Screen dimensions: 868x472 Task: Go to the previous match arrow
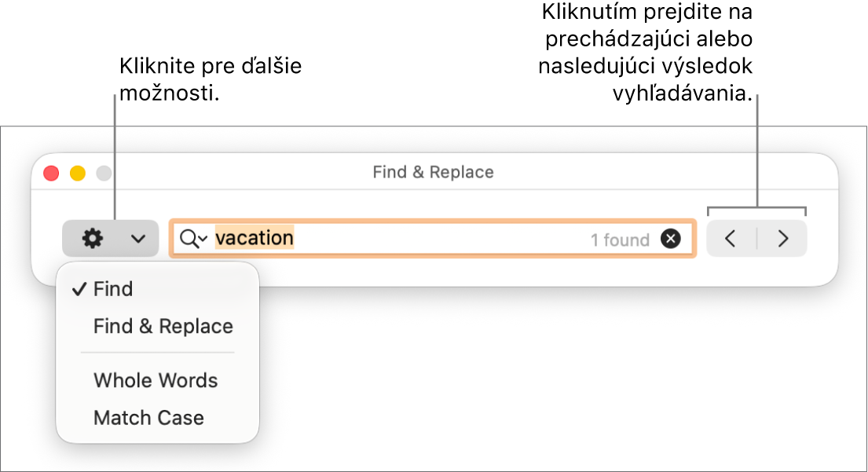pyautogui.click(x=731, y=239)
